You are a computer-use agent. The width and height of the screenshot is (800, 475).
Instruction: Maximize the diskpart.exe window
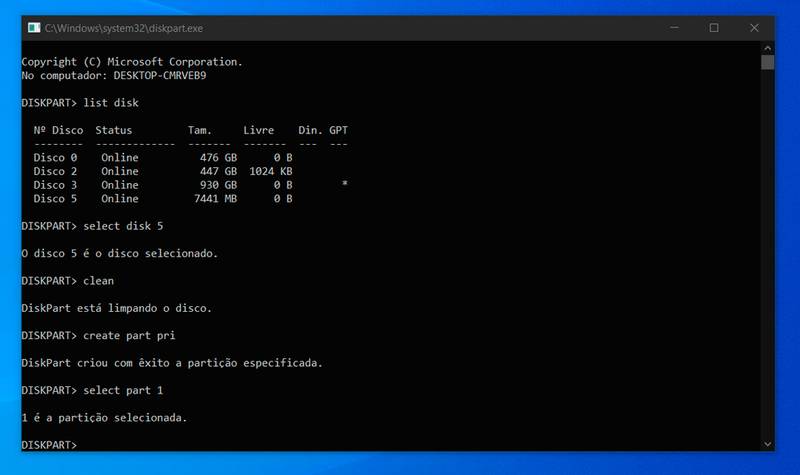pyautogui.click(x=714, y=28)
